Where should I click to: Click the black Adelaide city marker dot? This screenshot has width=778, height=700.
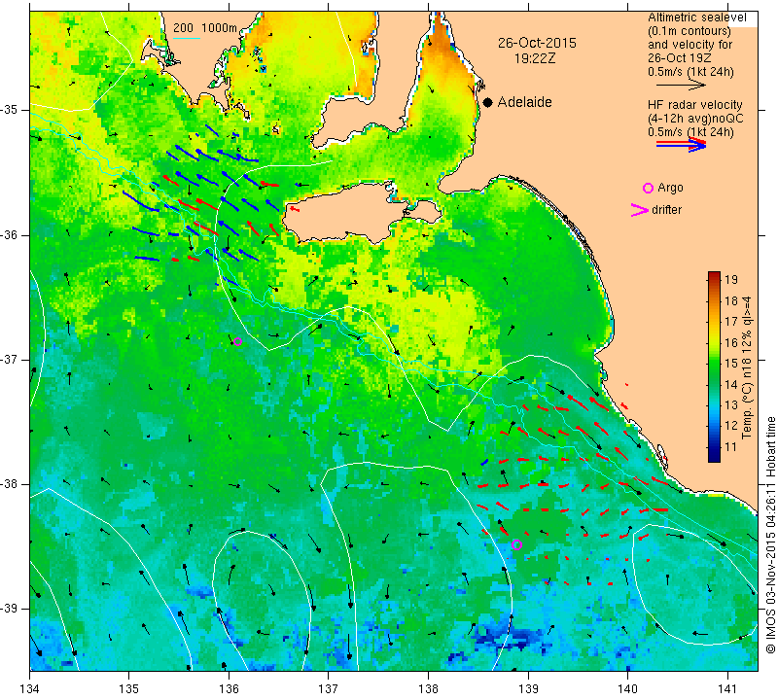tap(488, 102)
